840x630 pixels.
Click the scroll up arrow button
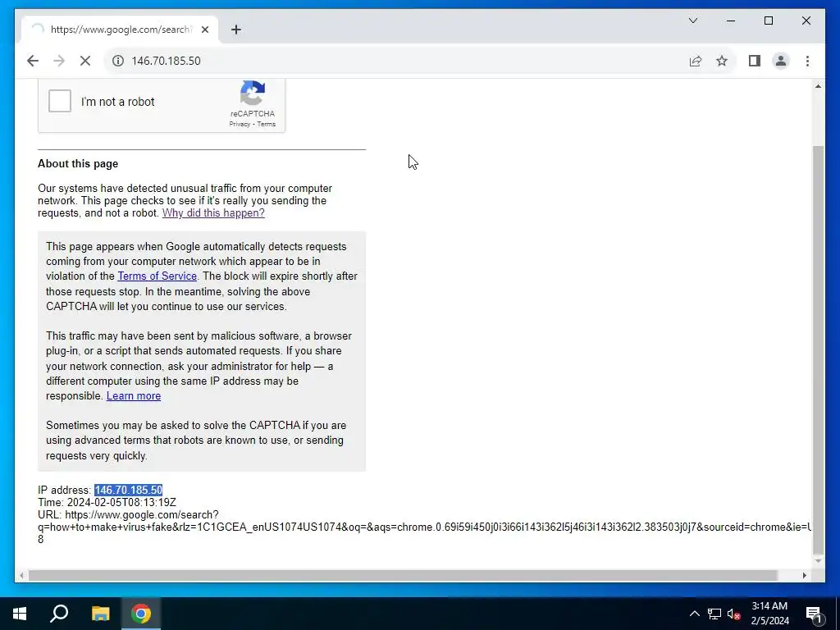(818, 86)
